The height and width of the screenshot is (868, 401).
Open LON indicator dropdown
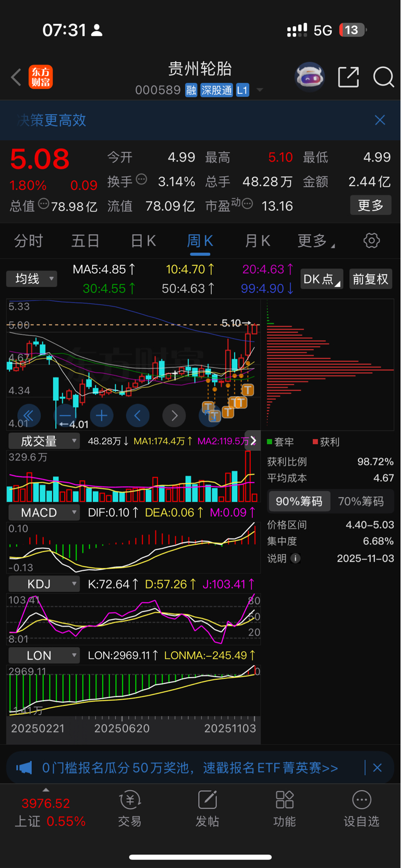(x=44, y=655)
